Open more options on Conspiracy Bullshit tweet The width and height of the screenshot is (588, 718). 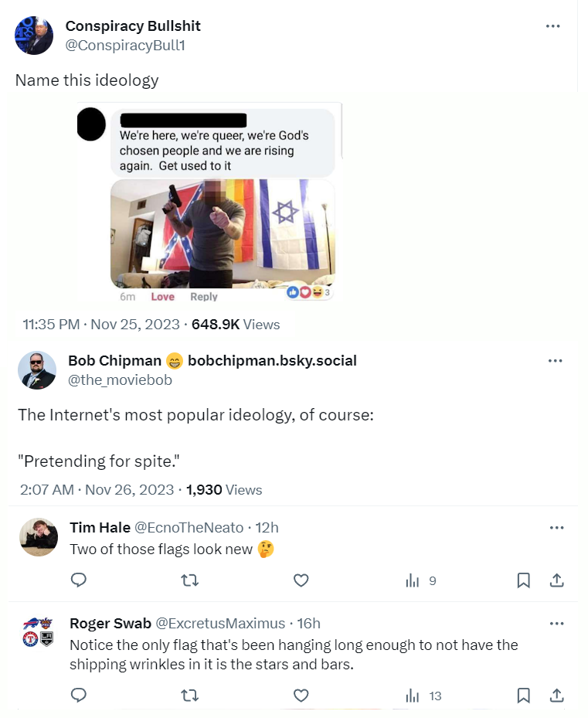pyautogui.click(x=552, y=26)
